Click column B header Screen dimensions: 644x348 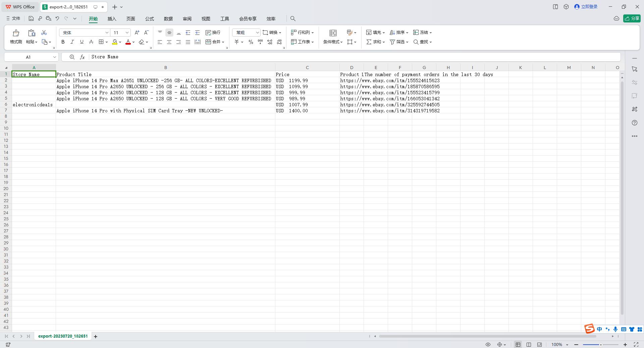165,68
